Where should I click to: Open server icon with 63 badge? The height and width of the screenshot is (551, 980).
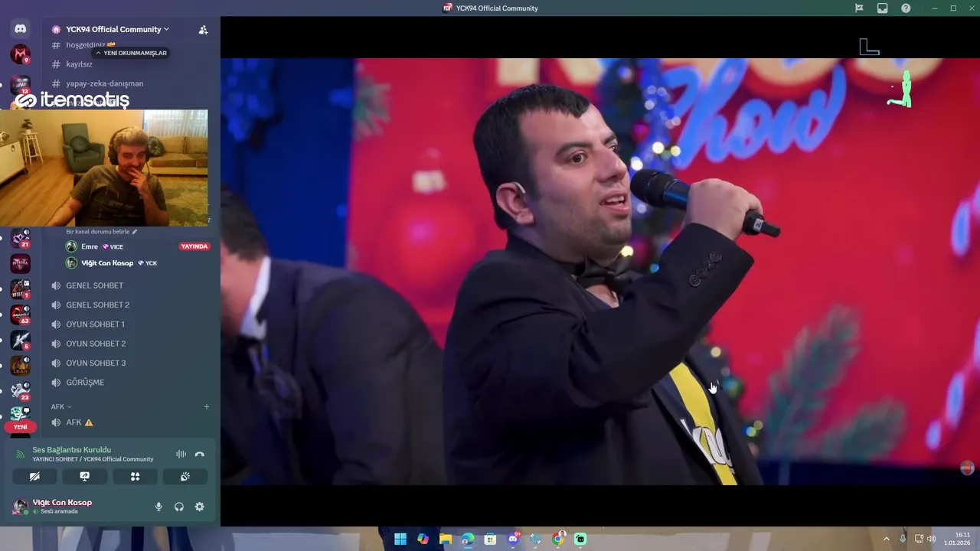click(x=20, y=315)
